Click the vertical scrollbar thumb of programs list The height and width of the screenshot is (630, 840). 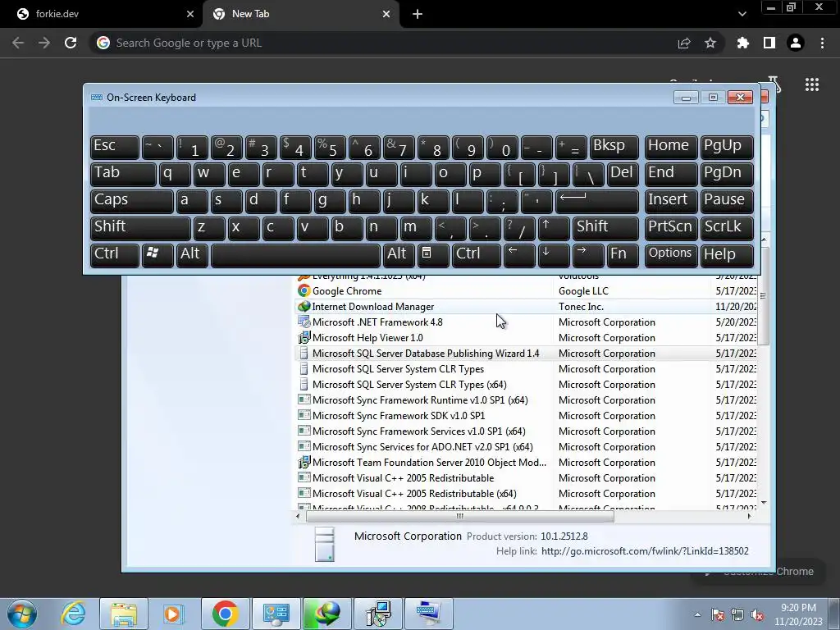pyautogui.click(x=764, y=295)
